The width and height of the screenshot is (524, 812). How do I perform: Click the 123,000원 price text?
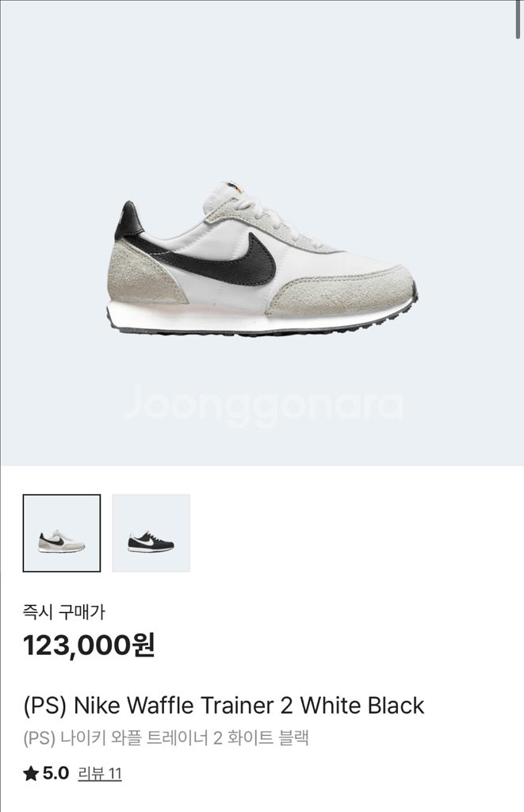pos(89,645)
